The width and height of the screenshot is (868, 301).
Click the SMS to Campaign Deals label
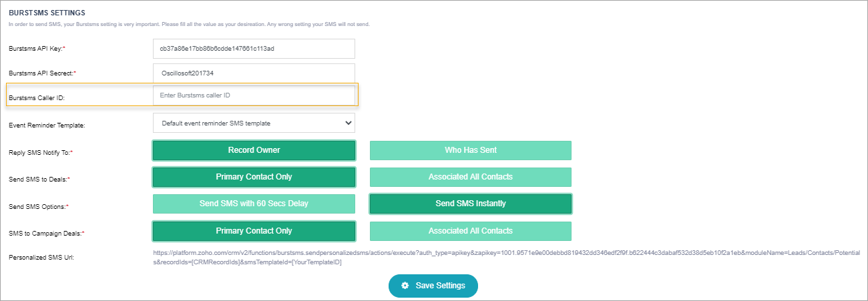click(x=46, y=234)
